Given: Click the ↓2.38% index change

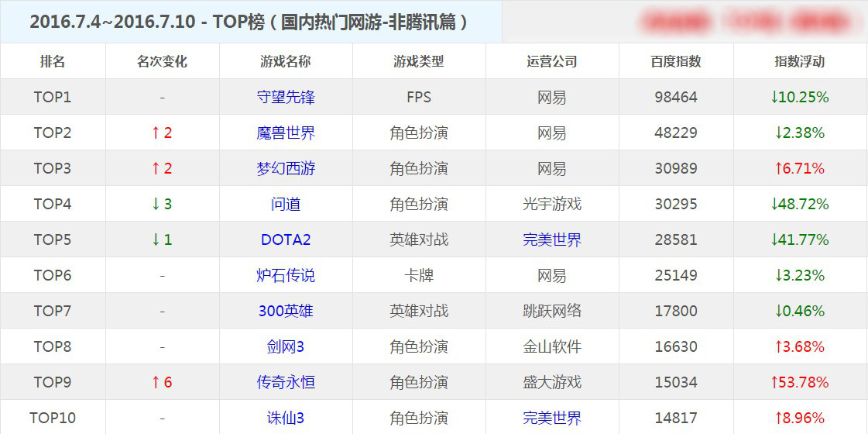Looking at the screenshot, I should tap(800, 133).
